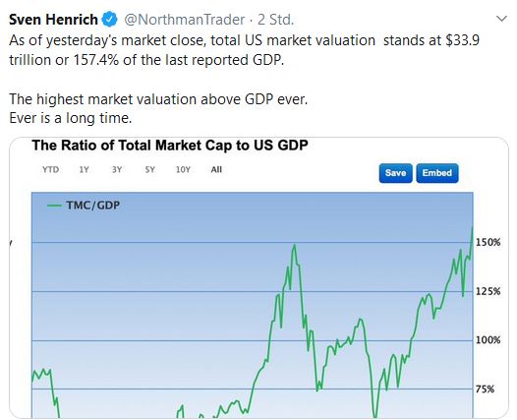Click the blue verified badge icon
This screenshot has width=517, height=420.
[110, 20]
